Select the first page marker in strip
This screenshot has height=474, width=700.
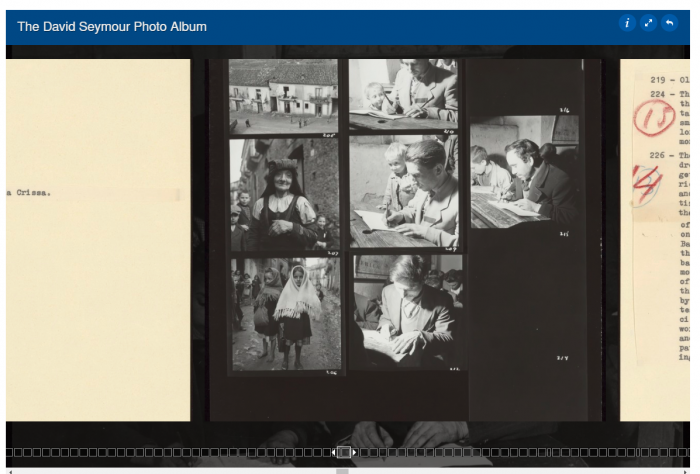[9, 452]
